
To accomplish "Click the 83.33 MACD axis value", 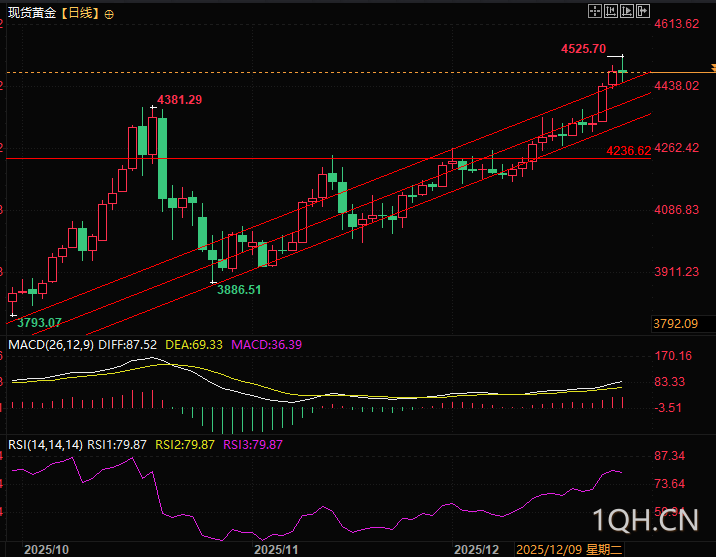I will coord(669,382).
